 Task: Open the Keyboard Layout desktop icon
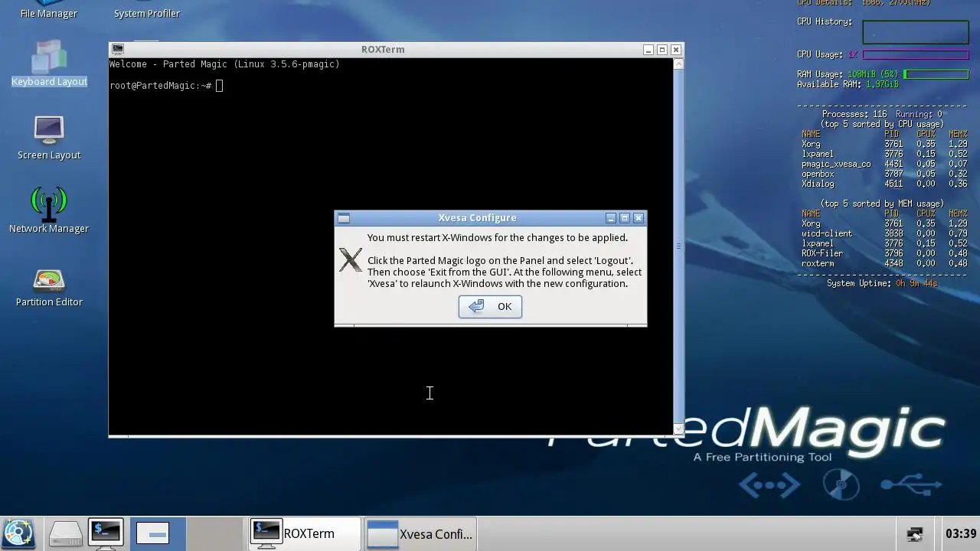coord(49,63)
